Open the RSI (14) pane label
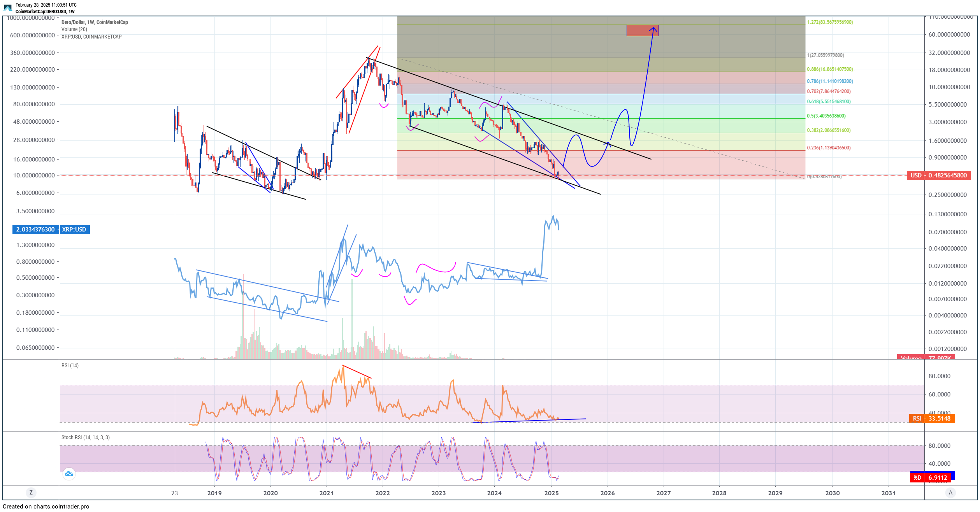Image resolution: width=980 pixels, height=512 pixels. pyautogui.click(x=70, y=365)
